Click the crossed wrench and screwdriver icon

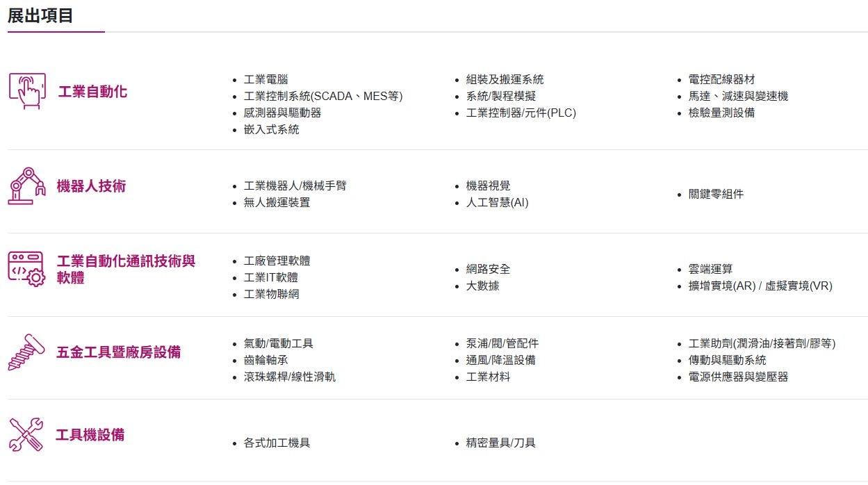click(27, 435)
